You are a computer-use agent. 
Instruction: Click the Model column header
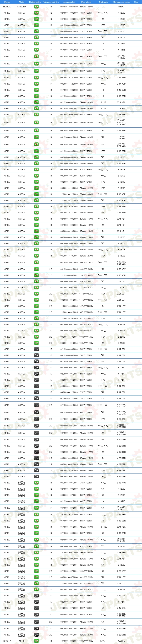click(22, 2)
